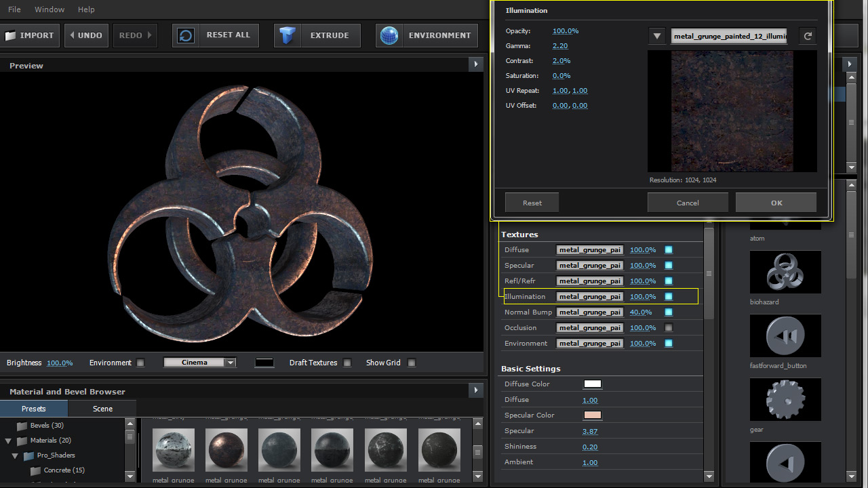
Task: Switch to the Scene tab
Action: (x=102, y=409)
